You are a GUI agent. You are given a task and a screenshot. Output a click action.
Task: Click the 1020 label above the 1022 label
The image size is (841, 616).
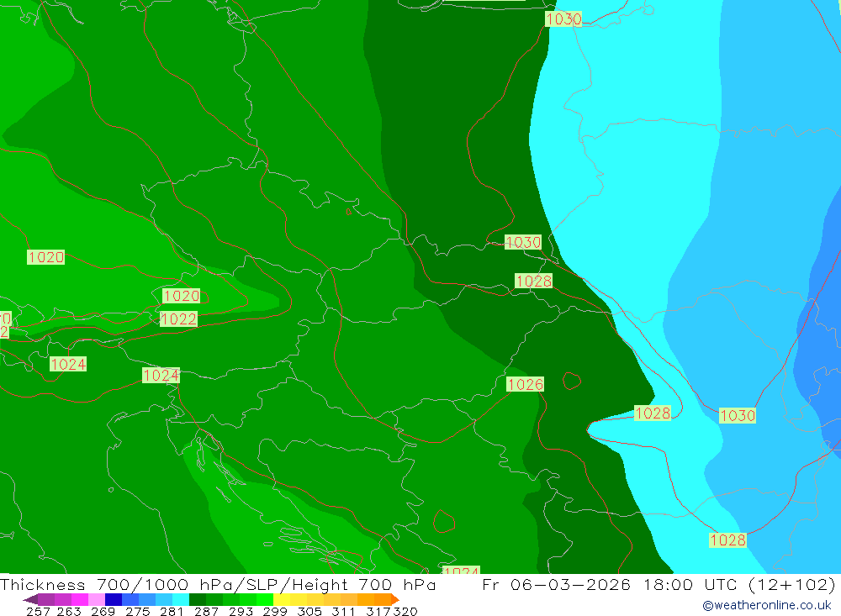[182, 296]
